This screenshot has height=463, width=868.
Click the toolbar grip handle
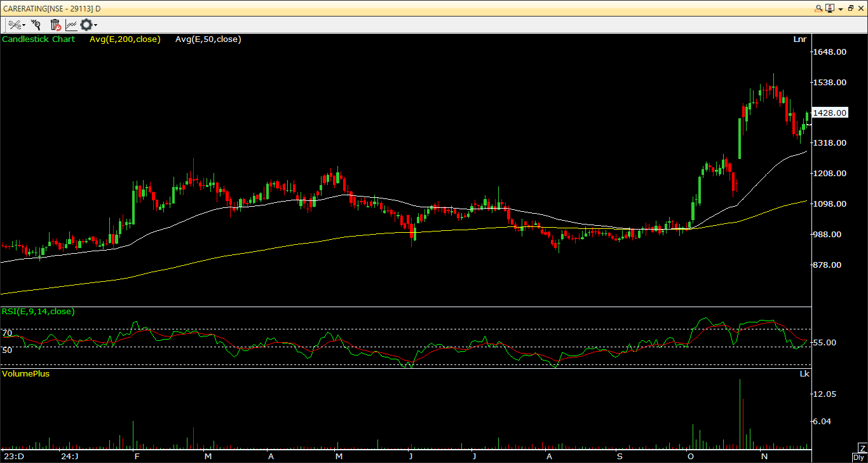pyautogui.click(x=4, y=25)
